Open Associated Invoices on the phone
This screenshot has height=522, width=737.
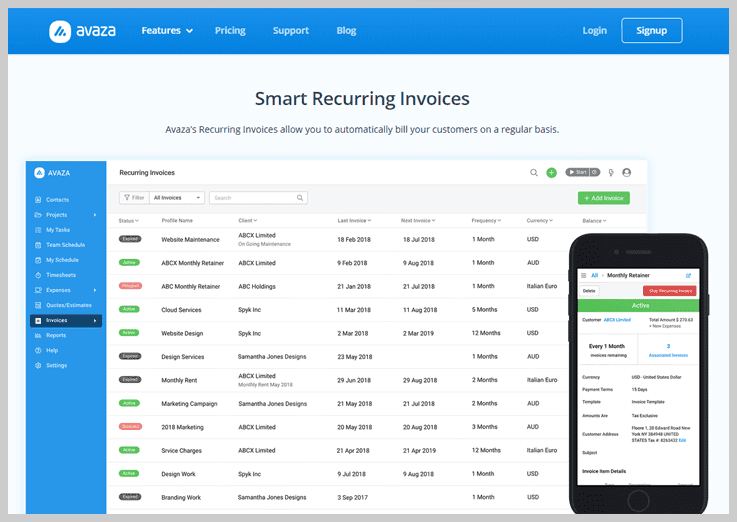[x=668, y=355]
